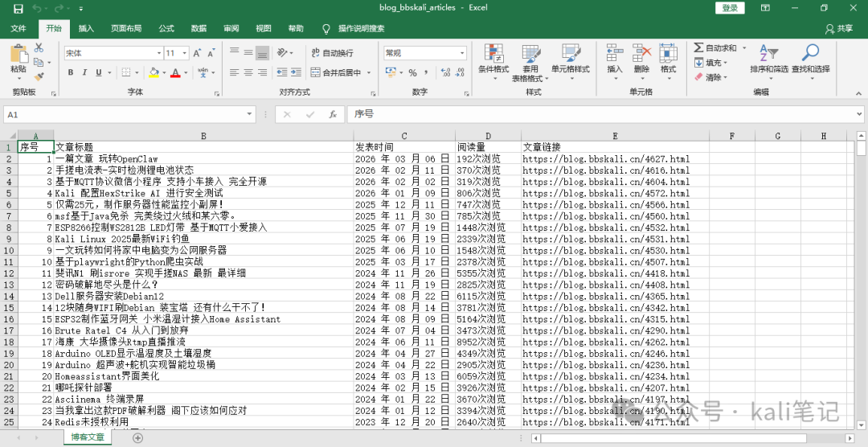Open the font color dropdown arrow

pyautogui.click(x=186, y=72)
